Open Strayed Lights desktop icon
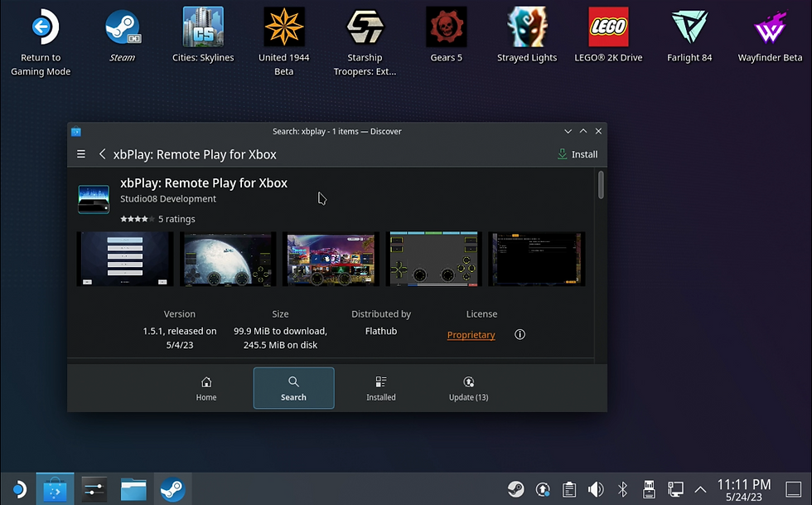 pyautogui.click(x=527, y=36)
